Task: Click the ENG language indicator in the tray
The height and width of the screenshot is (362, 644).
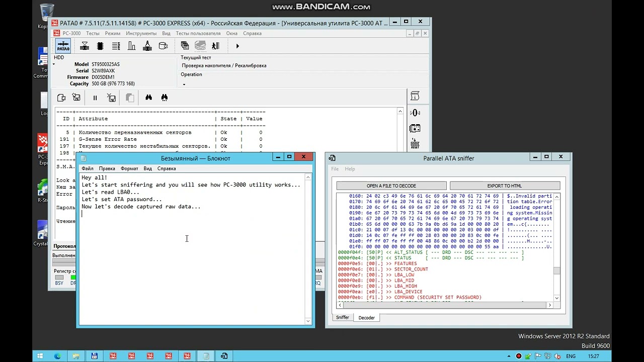Action: [x=571, y=356]
